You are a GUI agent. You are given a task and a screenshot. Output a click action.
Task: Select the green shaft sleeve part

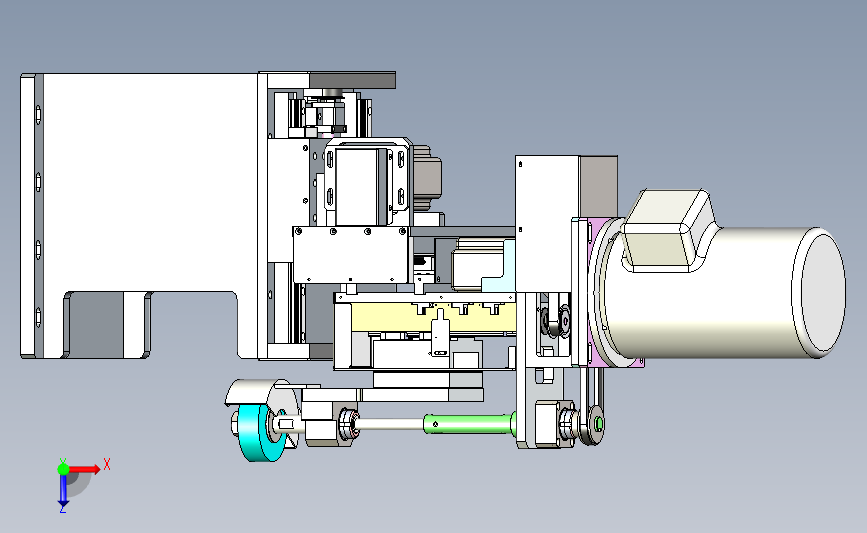pos(469,424)
